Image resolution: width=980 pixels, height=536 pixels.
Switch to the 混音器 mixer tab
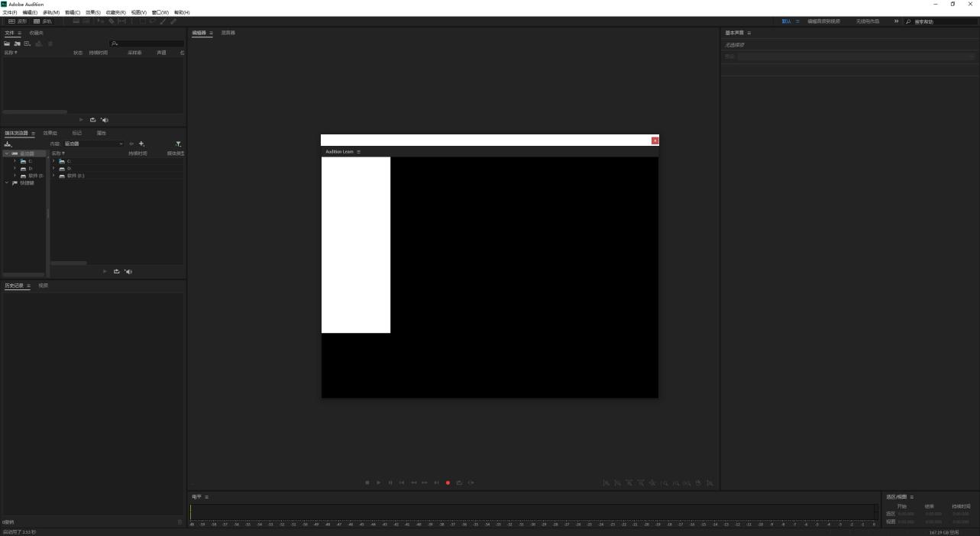228,33
